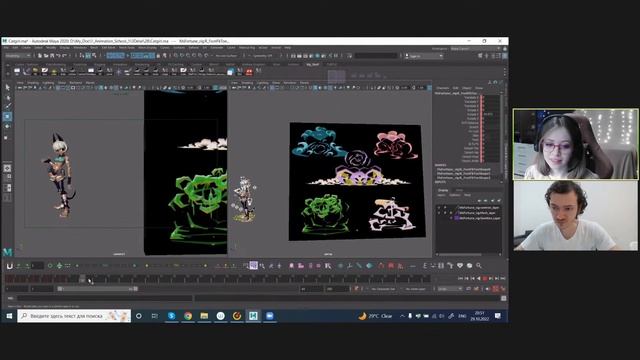Open right viewport's Shading menu
The width and height of the screenshot is (640, 360).
(x=247, y=83)
